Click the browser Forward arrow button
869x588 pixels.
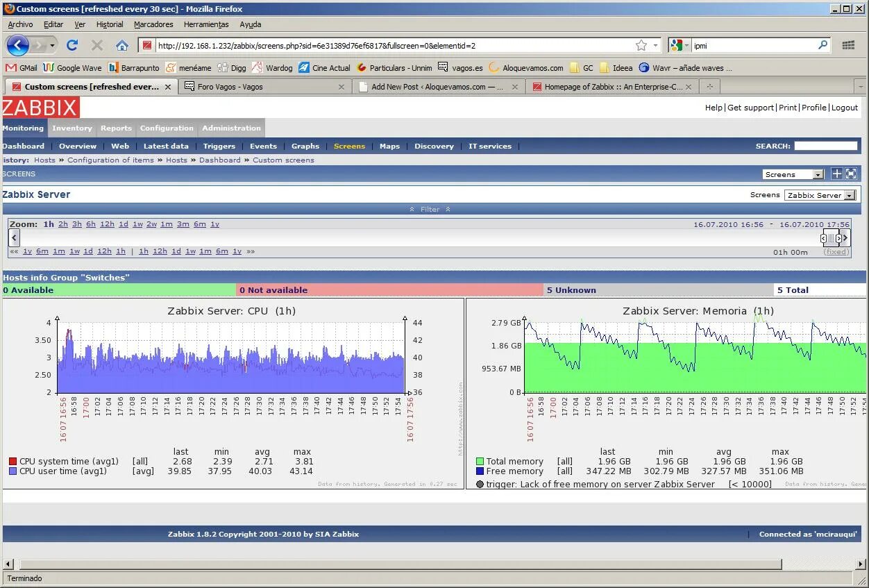click(38, 45)
